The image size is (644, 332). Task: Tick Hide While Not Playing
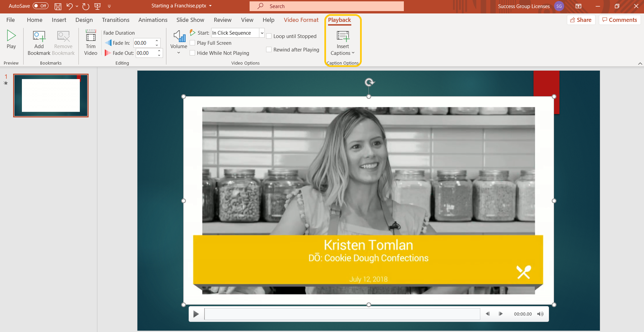[193, 53]
